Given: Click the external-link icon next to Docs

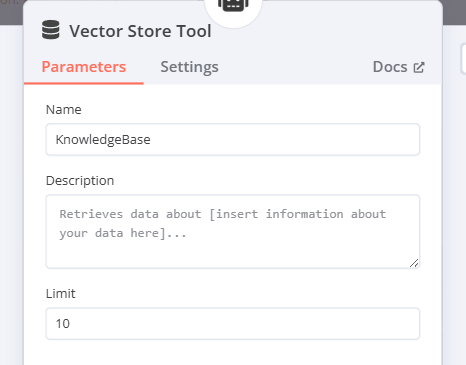Looking at the screenshot, I should [x=419, y=67].
